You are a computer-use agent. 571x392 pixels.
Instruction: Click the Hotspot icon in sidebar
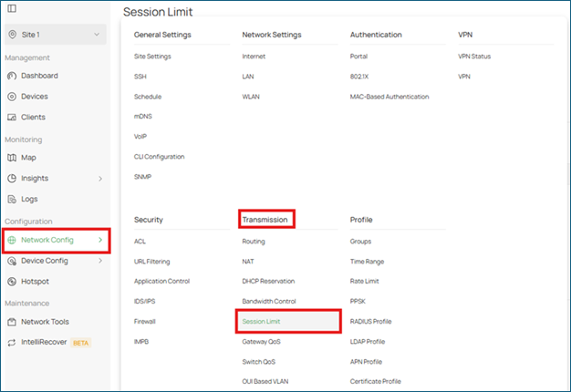(12, 282)
